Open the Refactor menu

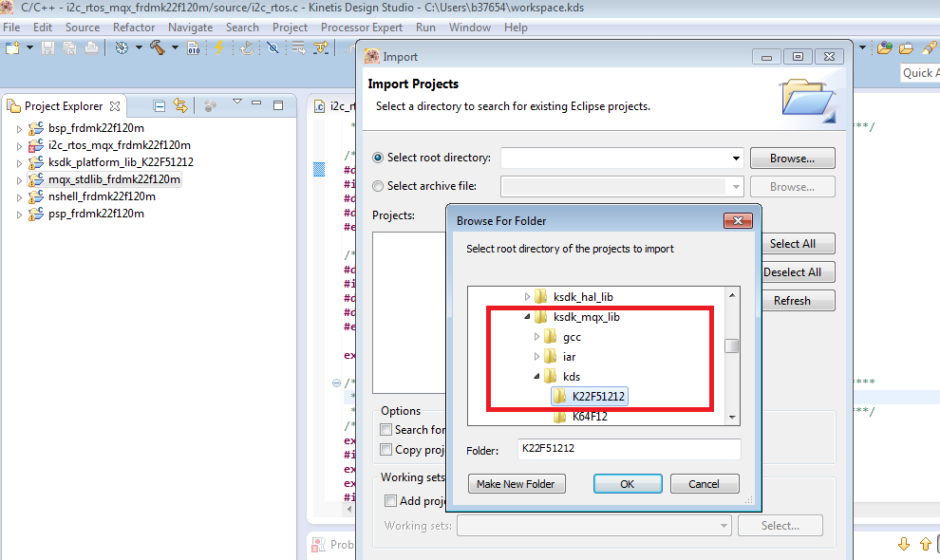point(134,28)
